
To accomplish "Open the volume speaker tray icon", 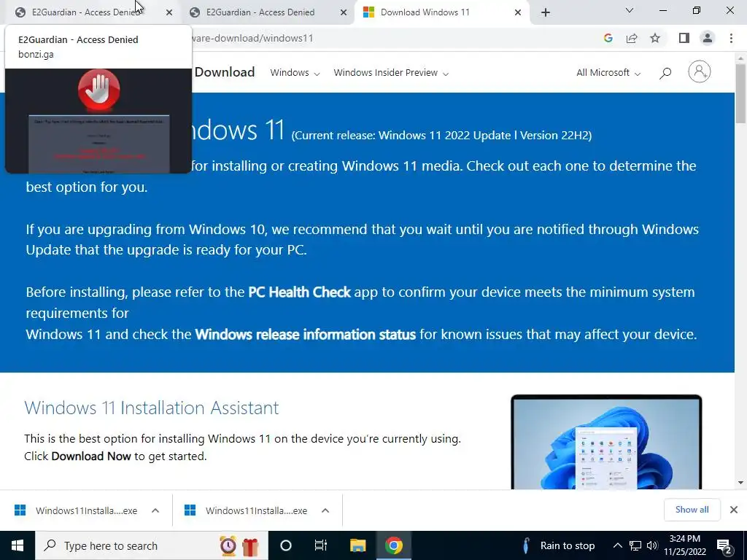I will click(x=652, y=545).
